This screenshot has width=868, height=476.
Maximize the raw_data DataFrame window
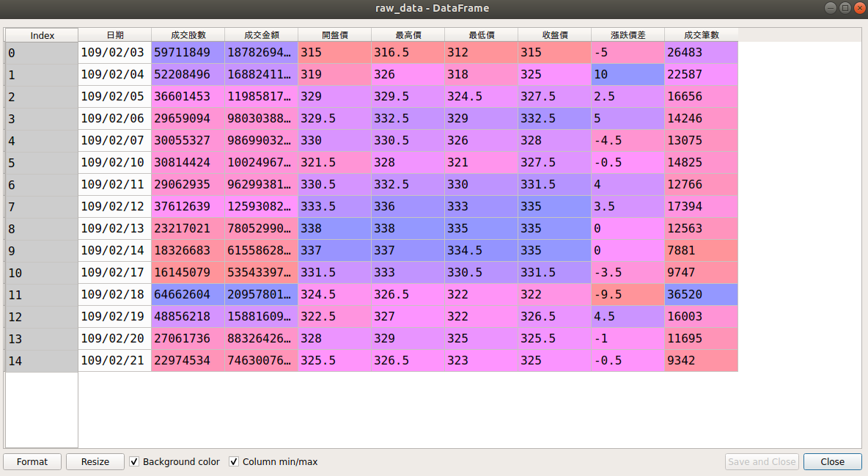(x=845, y=8)
